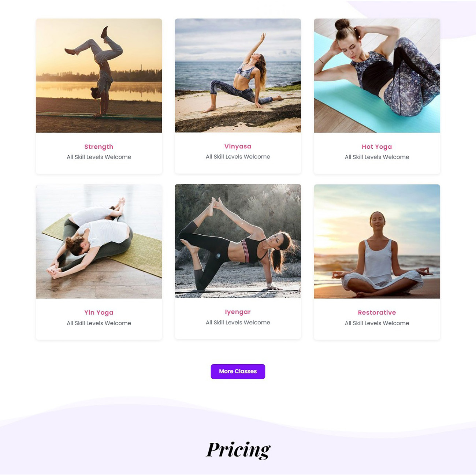Select the Vinyasa class title
The width and height of the screenshot is (476, 476).
238,146
